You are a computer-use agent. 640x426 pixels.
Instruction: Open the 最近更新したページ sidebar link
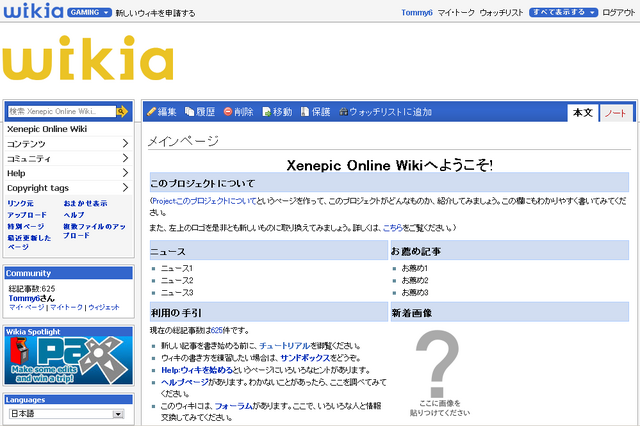[29, 242]
